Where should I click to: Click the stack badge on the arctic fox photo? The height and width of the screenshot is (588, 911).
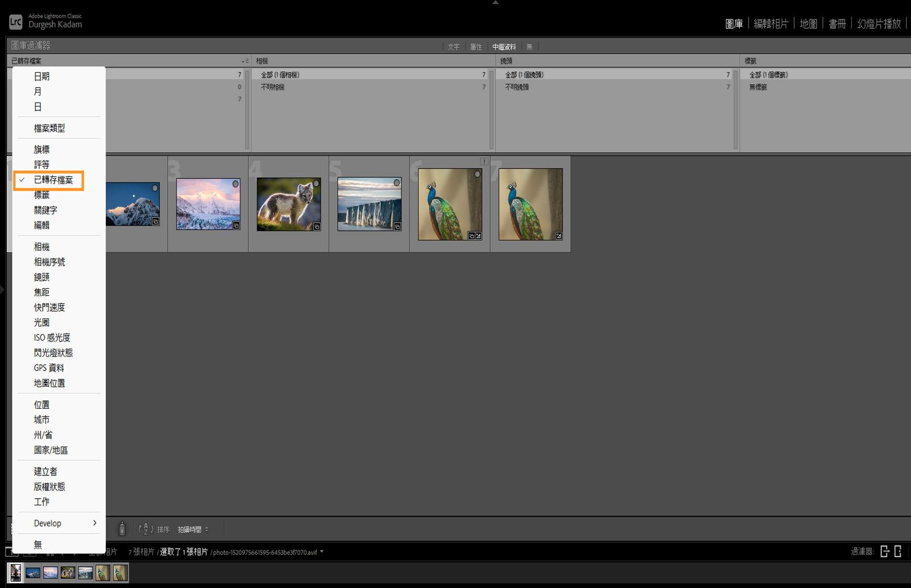pyautogui.click(x=317, y=227)
